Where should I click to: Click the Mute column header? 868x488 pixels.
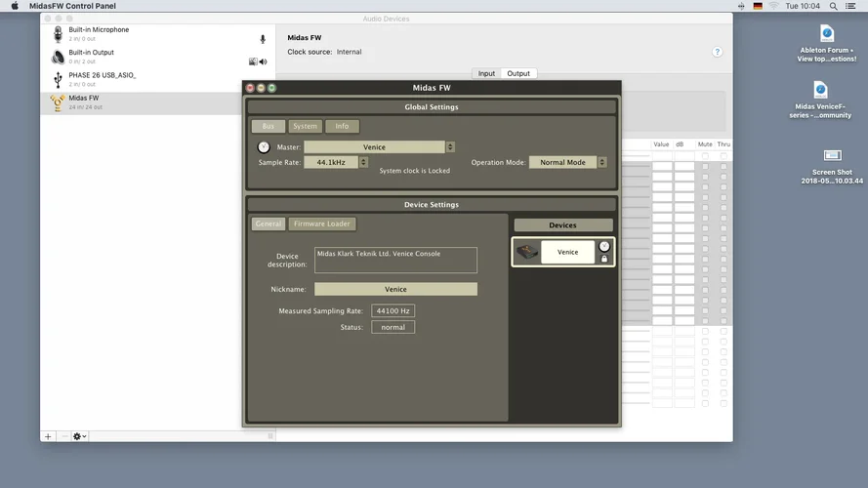tap(705, 144)
